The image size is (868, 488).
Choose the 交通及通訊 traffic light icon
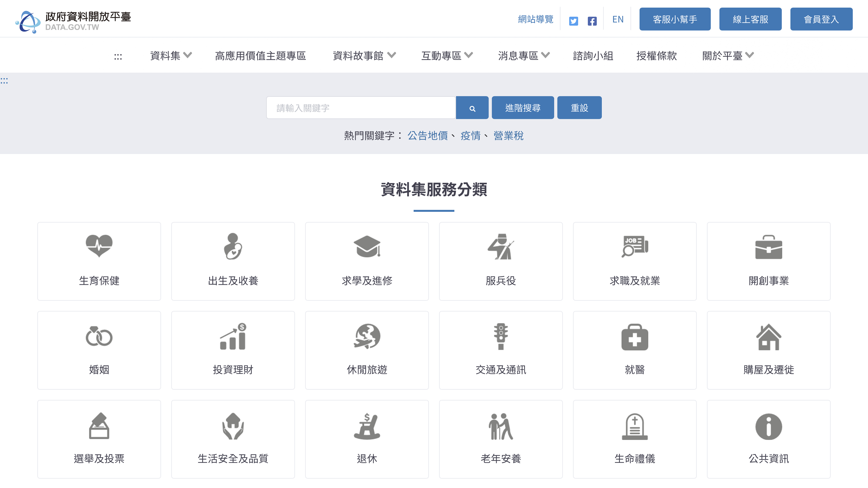[500, 336]
